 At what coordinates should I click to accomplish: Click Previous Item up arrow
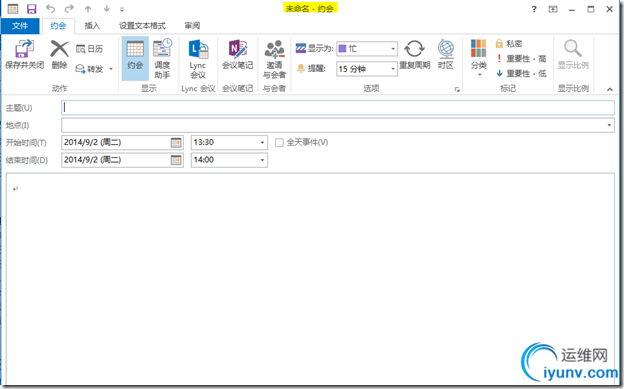point(88,9)
